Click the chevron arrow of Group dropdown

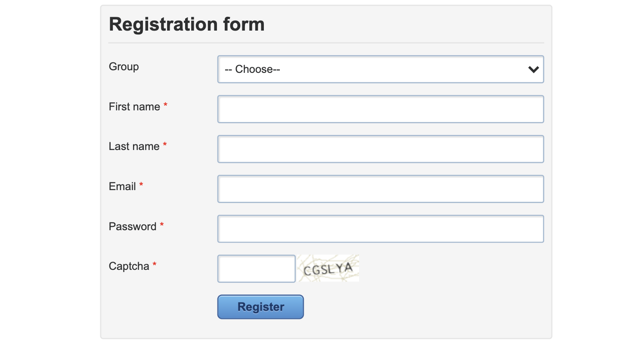[533, 69]
